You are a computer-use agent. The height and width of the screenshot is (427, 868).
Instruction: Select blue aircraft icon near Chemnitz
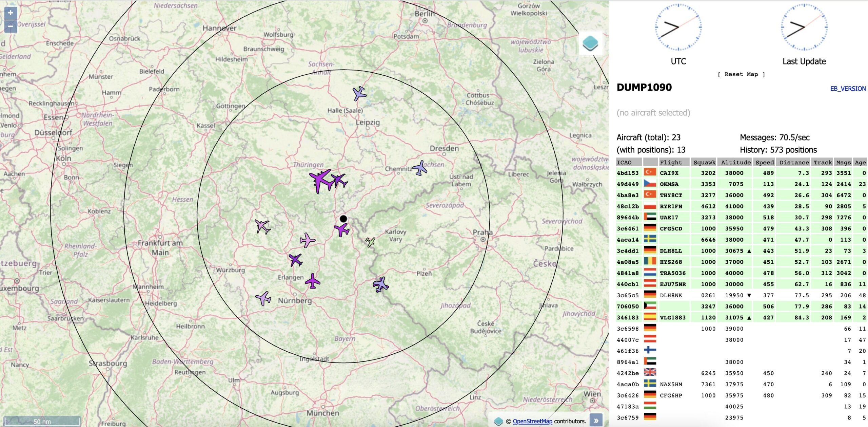click(420, 168)
